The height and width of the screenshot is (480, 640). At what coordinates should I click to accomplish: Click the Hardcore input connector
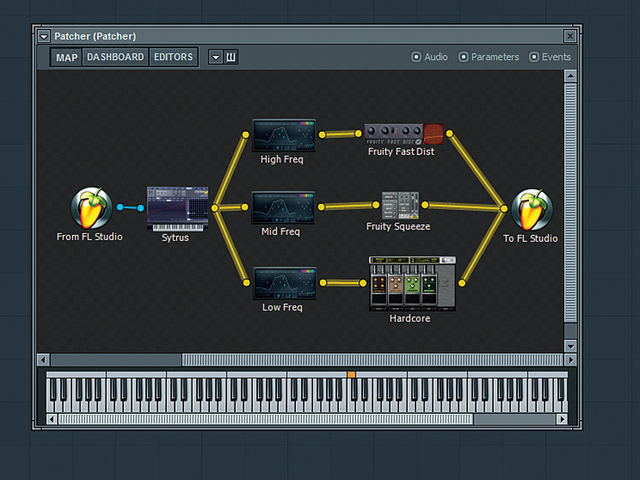click(x=363, y=282)
